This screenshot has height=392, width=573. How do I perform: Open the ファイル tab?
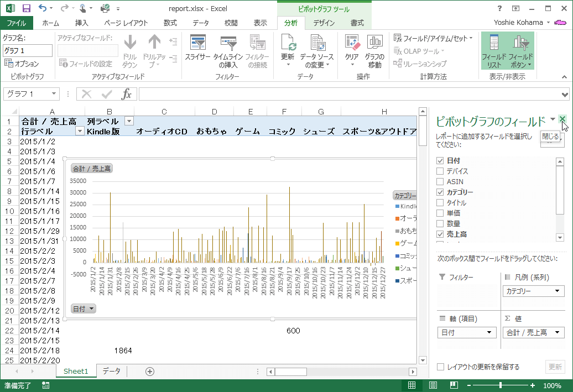(x=17, y=23)
